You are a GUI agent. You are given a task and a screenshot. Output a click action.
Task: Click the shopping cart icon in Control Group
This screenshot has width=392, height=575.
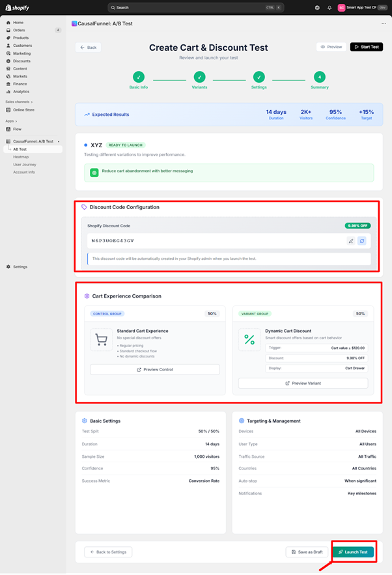[101, 339]
